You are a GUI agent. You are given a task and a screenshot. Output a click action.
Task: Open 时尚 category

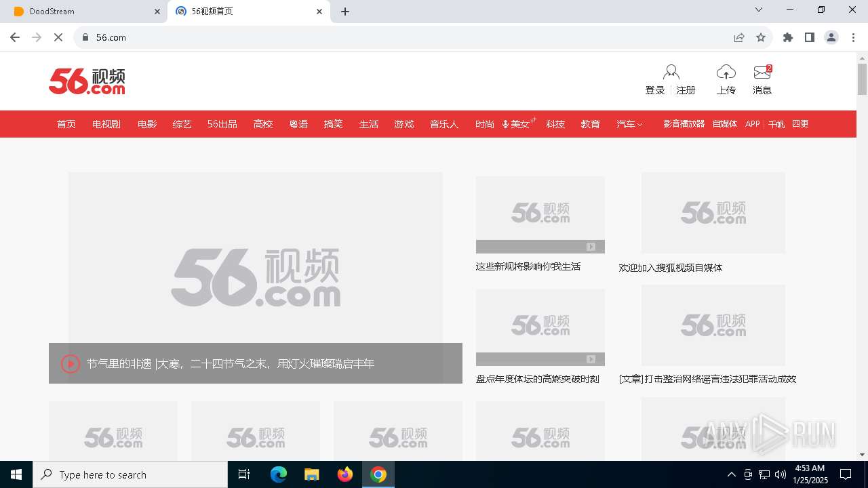click(x=485, y=124)
